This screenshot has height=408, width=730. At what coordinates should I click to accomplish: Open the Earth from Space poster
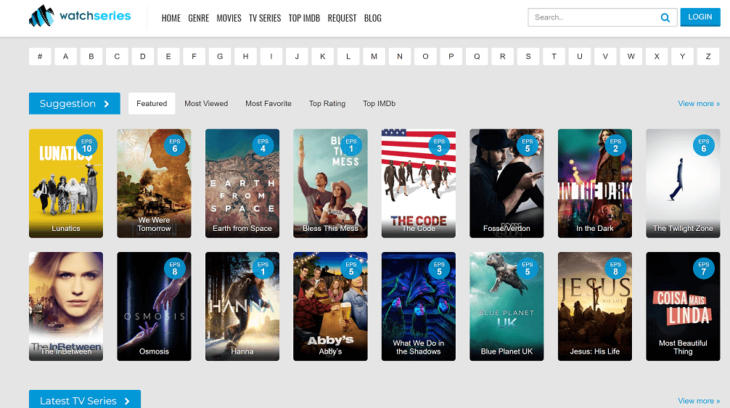point(242,182)
